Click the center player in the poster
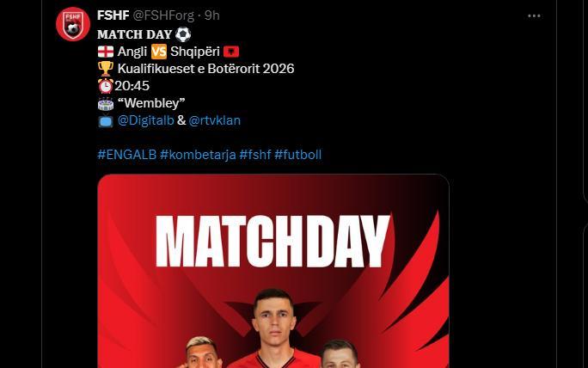This screenshot has width=588, height=368. click(273, 328)
